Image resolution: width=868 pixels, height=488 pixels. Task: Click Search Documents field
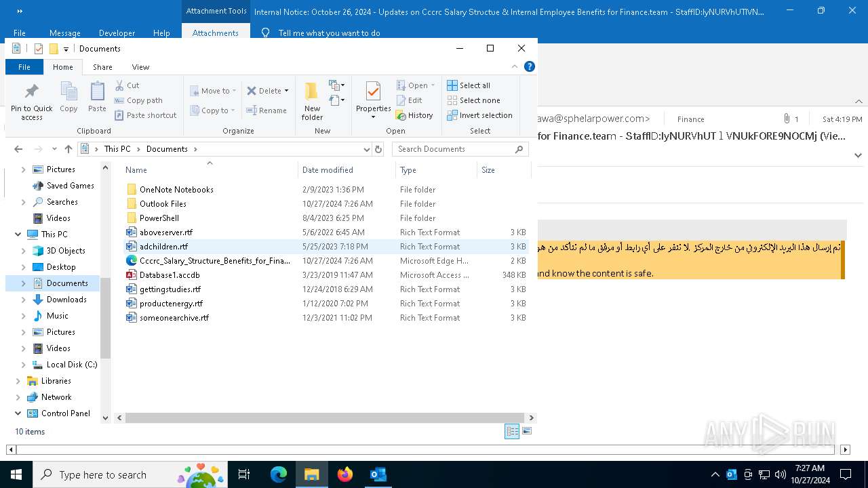click(460, 149)
